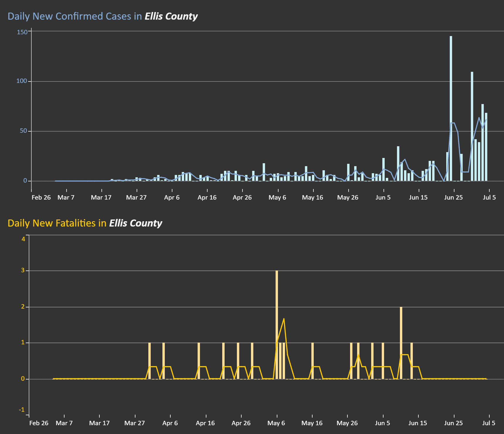Click 'Jun 25' on the fatalities chart x-axis
Viewport: 504px width, 434px height.
454,423
